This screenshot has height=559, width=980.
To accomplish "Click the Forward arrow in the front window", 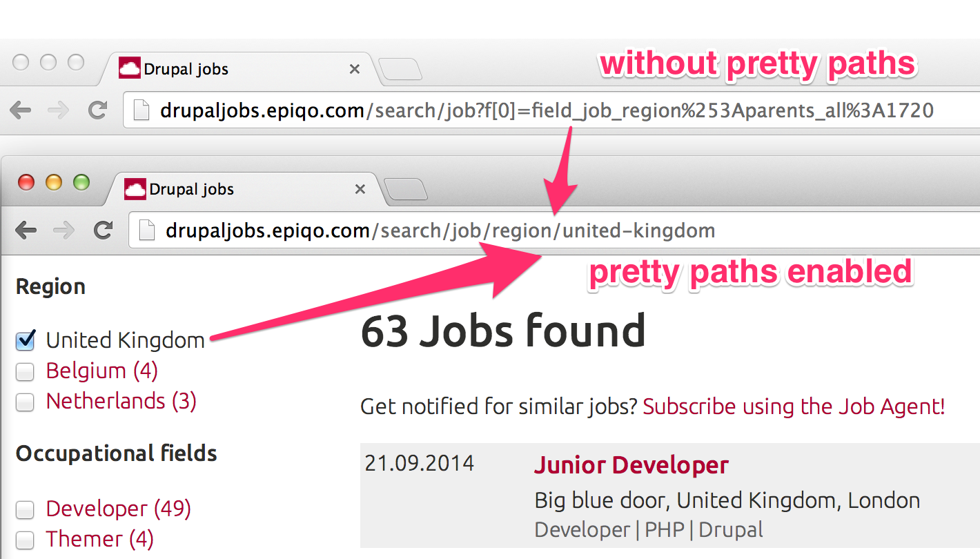I will coord(64,230).
